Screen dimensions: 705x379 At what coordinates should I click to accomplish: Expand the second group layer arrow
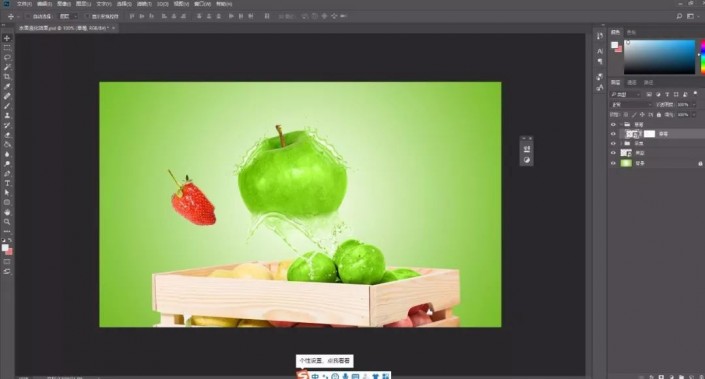(x=621, y=143)
